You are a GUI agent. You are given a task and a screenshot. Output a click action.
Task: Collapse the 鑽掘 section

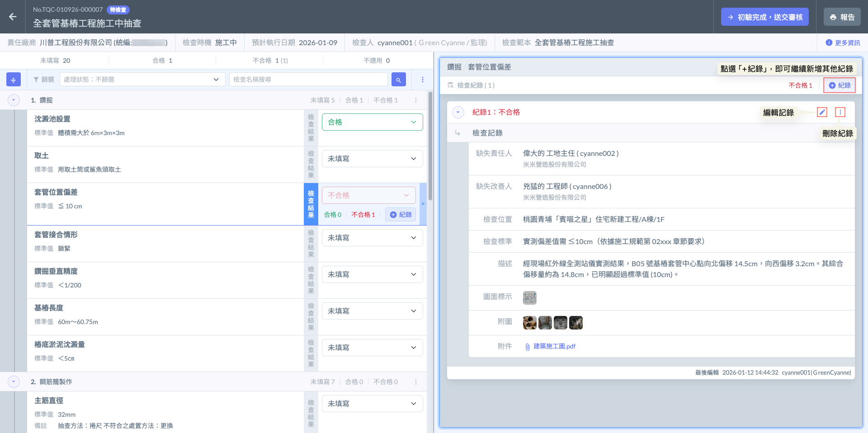(x=14, y=100)
